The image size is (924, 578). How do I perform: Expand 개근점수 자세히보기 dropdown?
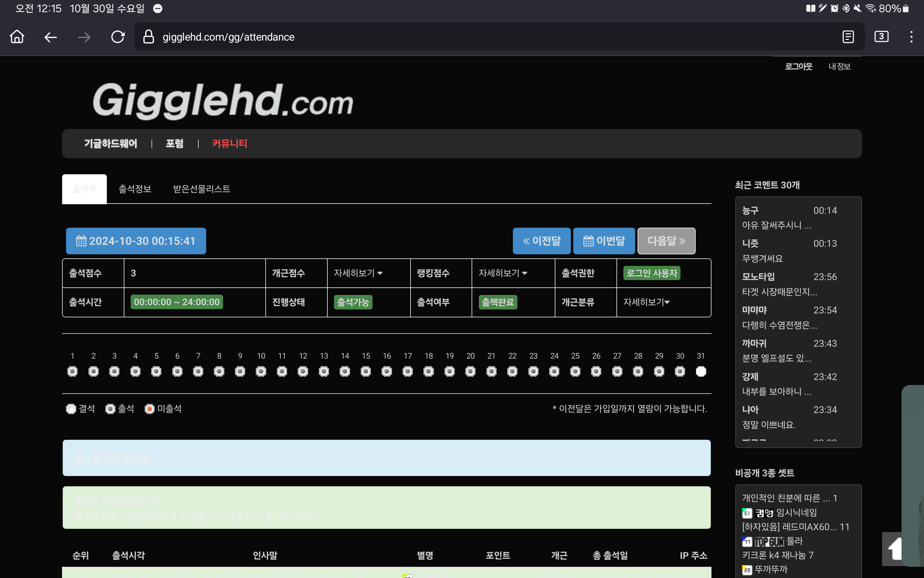click(x=358, y=273)
